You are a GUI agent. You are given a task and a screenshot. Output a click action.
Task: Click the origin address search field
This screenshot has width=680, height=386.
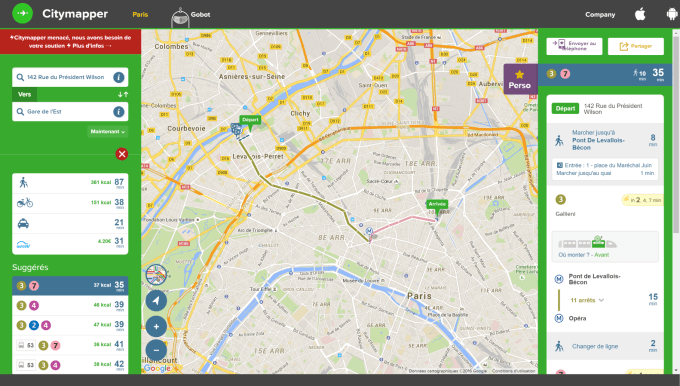point(70,77)
